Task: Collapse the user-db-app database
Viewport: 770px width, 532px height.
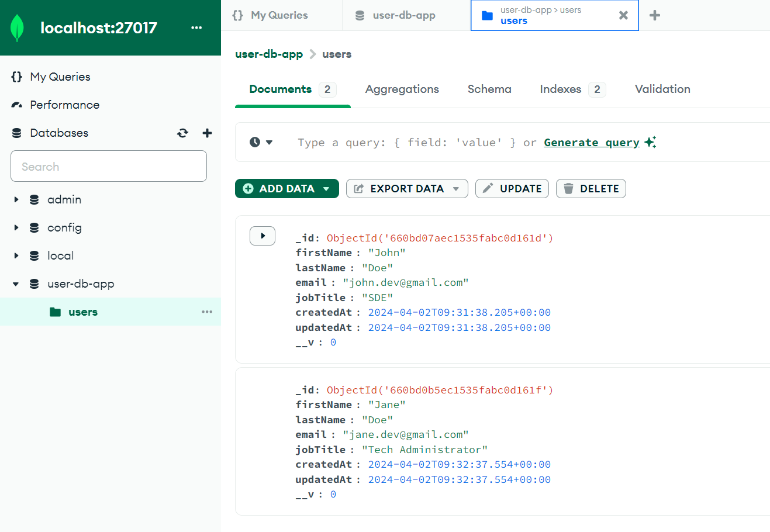Action: (16, 284)
